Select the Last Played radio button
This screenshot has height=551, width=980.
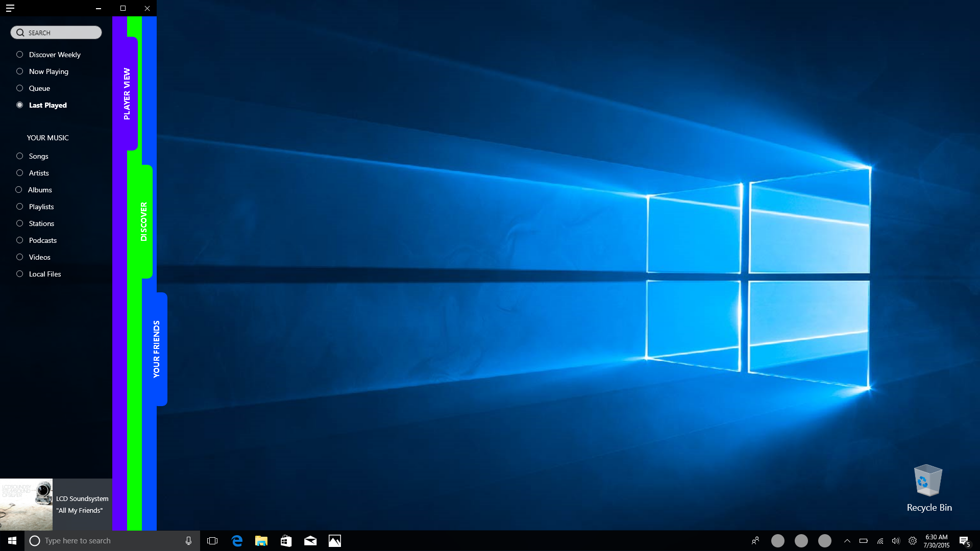point(20,105)
